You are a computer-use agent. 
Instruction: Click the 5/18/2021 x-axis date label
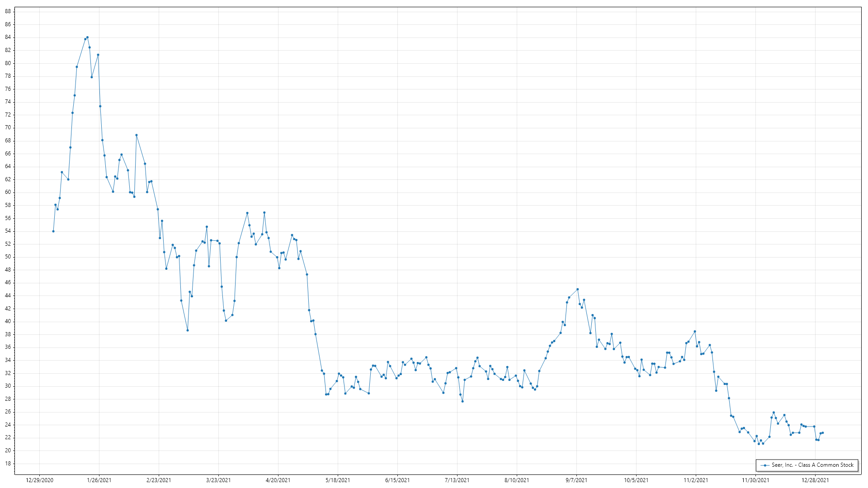click(338, 480)
